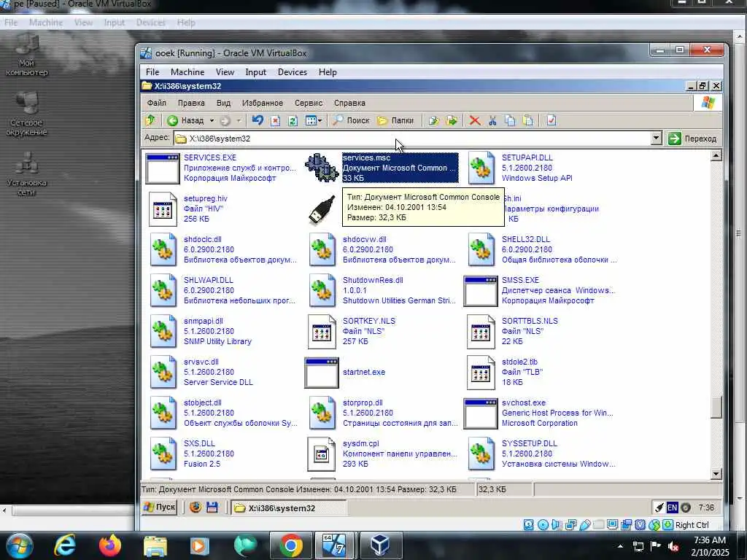Click the SYSSETUP.DLL file name
The width and height of the screenshot is (747, 560).
(530, 443)
